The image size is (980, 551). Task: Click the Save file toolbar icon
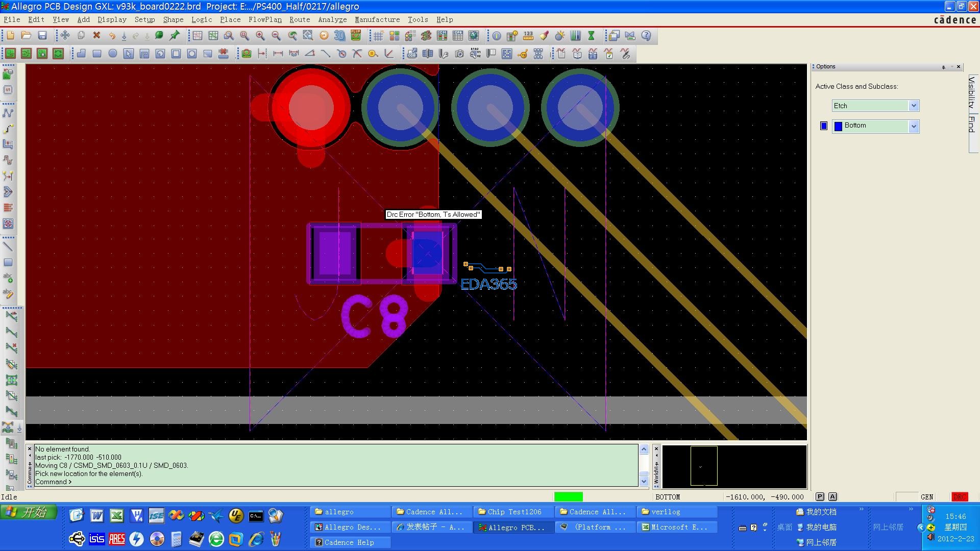tap(42, 36)
